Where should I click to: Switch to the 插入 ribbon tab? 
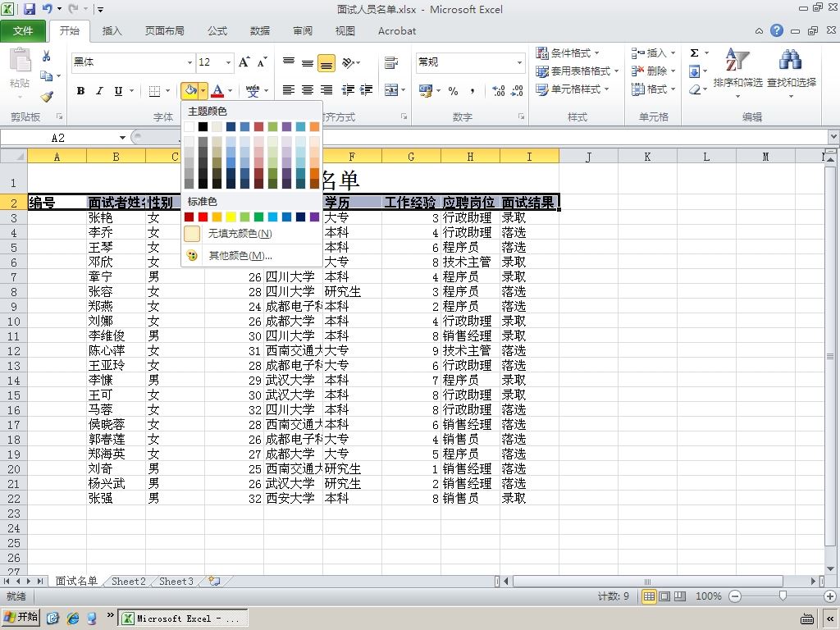112,31
